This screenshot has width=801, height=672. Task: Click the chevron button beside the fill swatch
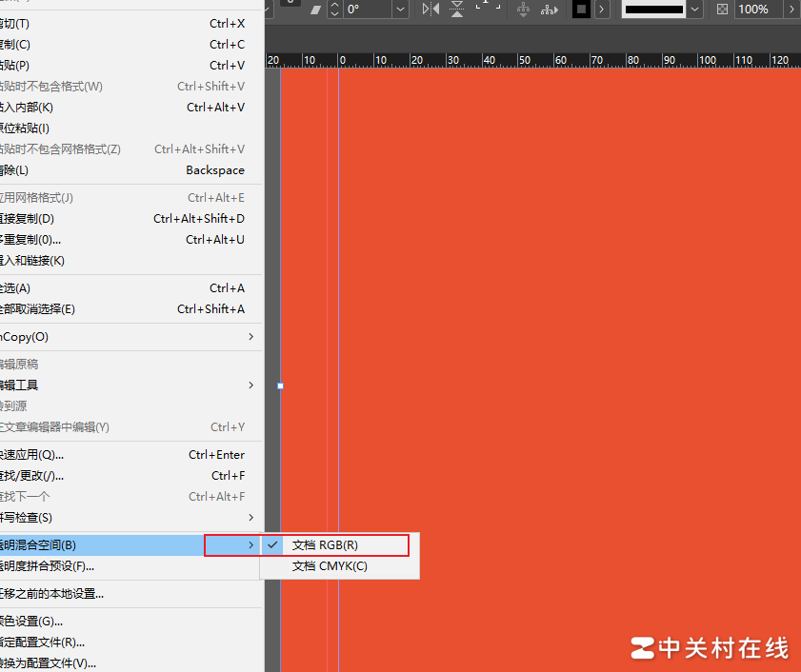pos(601,10)
